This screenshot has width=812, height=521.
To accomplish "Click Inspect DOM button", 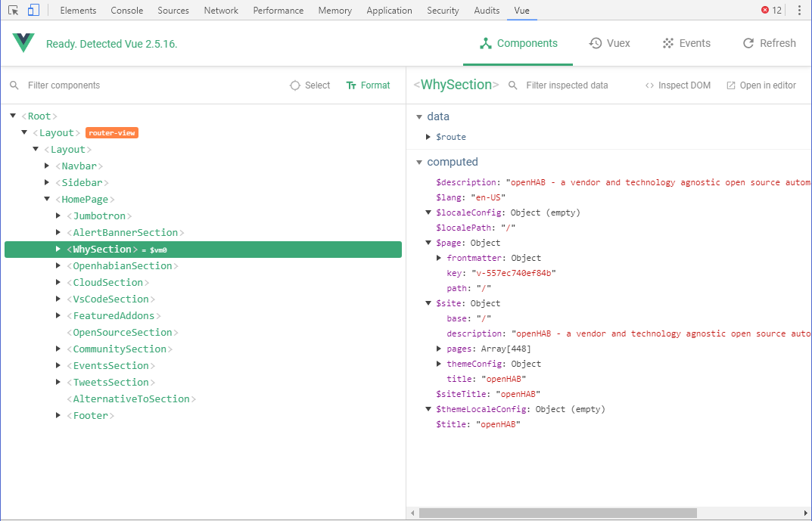I will [677, 85].
